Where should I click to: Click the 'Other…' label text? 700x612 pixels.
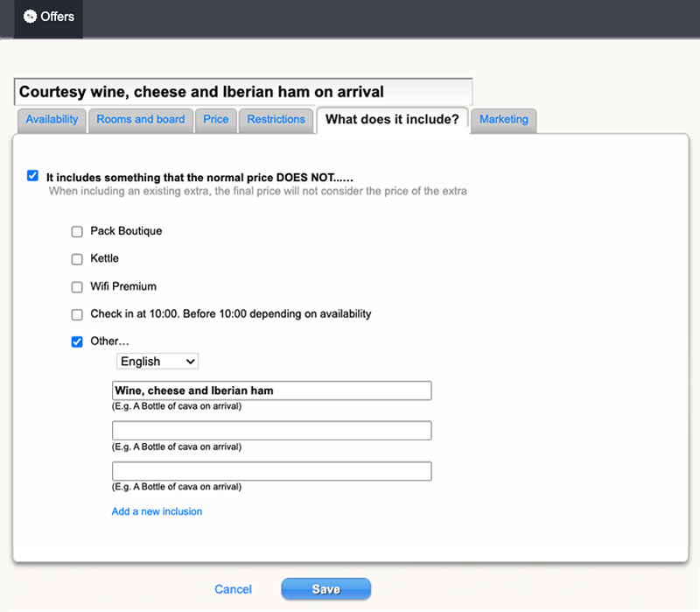pos(110,341)
